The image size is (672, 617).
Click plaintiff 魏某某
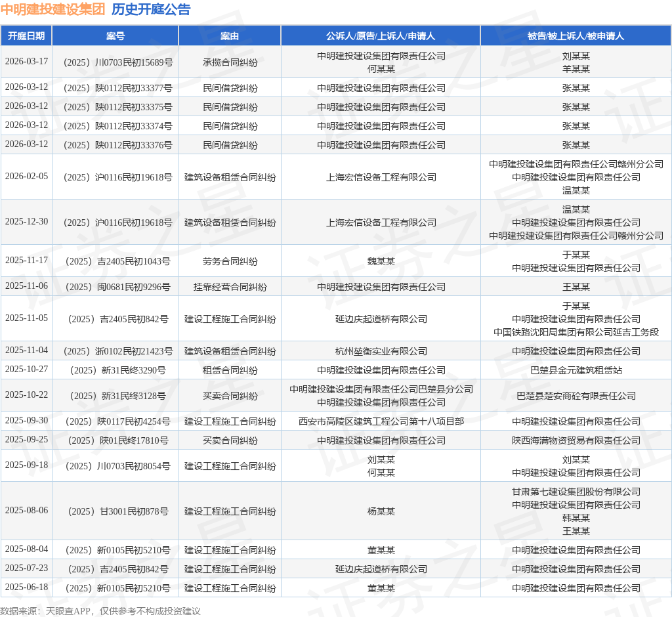click(x=381, y=261)
